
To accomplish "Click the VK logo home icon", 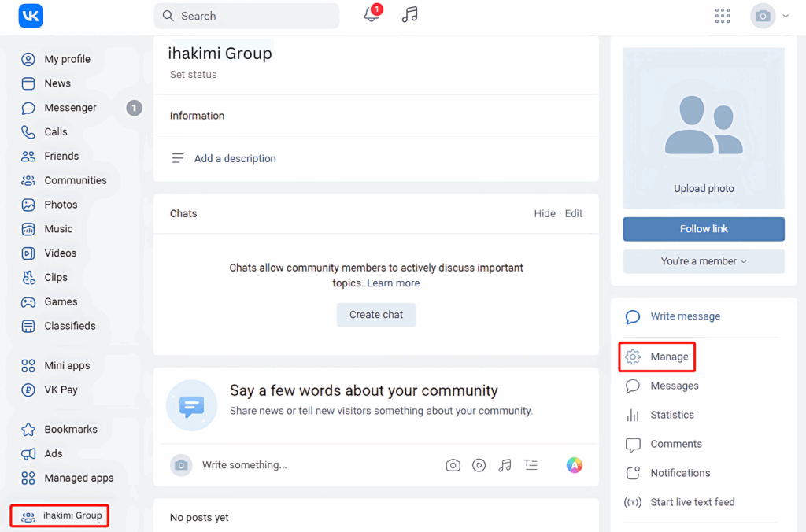I will tap(31, 16).
